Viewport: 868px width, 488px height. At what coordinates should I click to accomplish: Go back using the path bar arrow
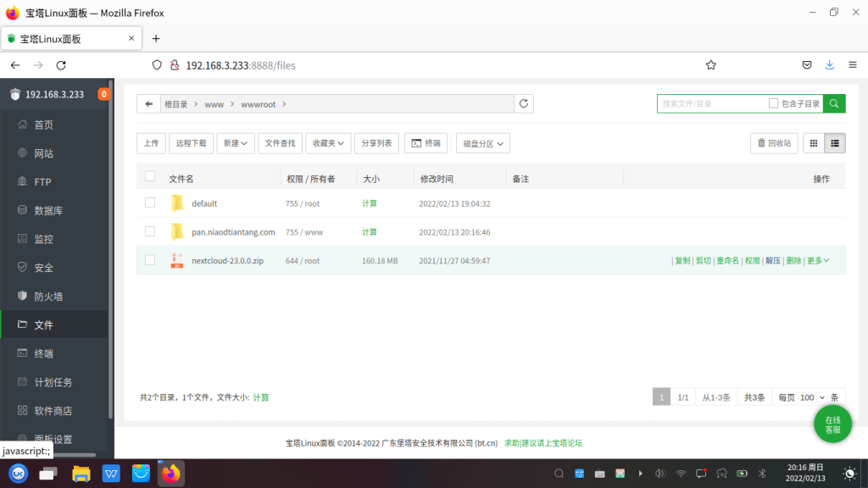[149, 103]
